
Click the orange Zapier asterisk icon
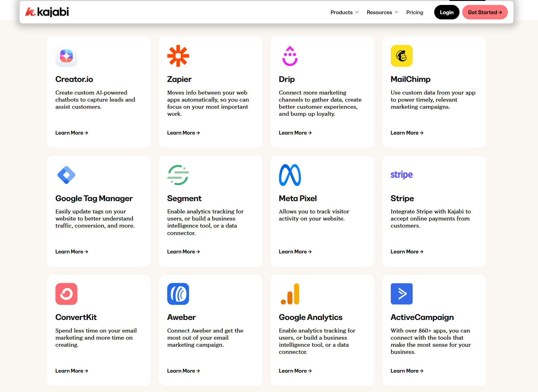click(178, 56)
